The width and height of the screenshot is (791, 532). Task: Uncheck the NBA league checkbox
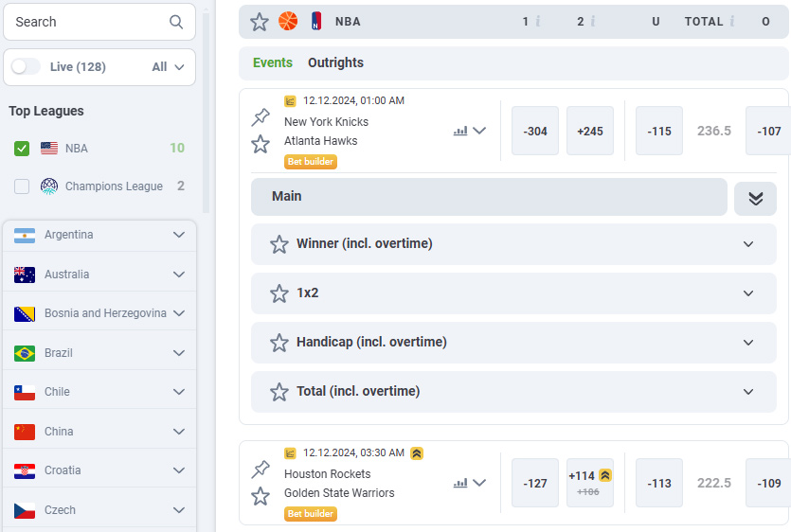pyautogui.click(x=22, y=149)
